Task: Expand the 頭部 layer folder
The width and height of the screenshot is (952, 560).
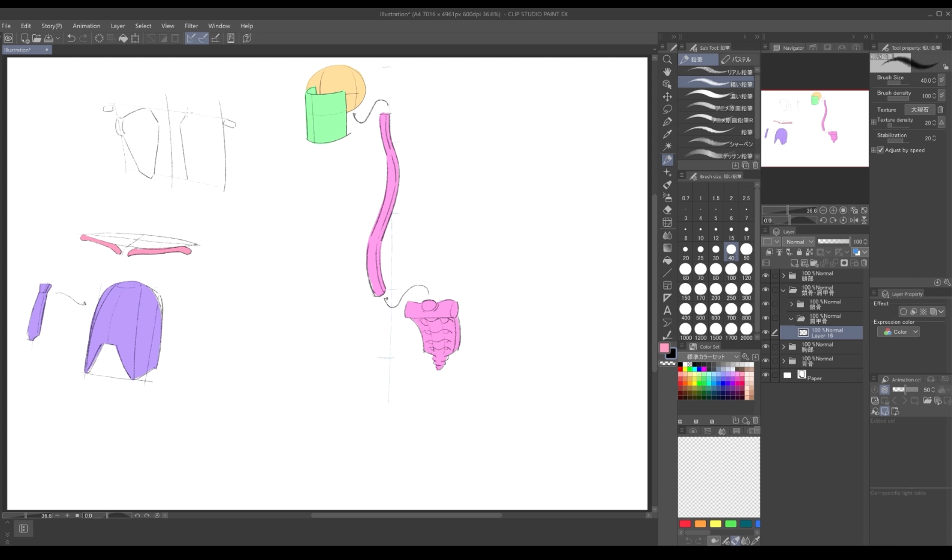Action: 784,276
